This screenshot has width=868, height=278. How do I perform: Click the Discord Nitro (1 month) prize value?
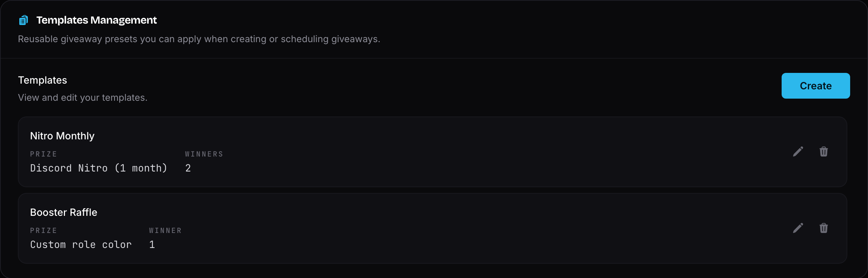tap(99, 168)
